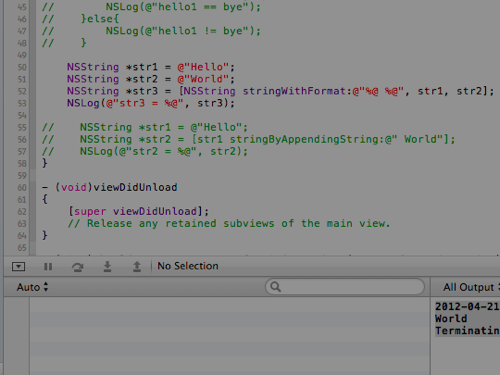Pause program execution in debug bar
Screen dimensions: 500x375
pyautogui.click(x=48, y=267)
